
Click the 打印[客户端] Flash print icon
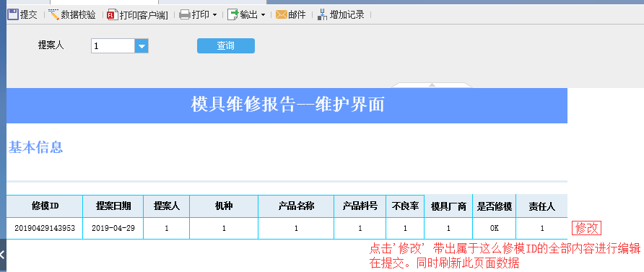click(x=113, y=14)
